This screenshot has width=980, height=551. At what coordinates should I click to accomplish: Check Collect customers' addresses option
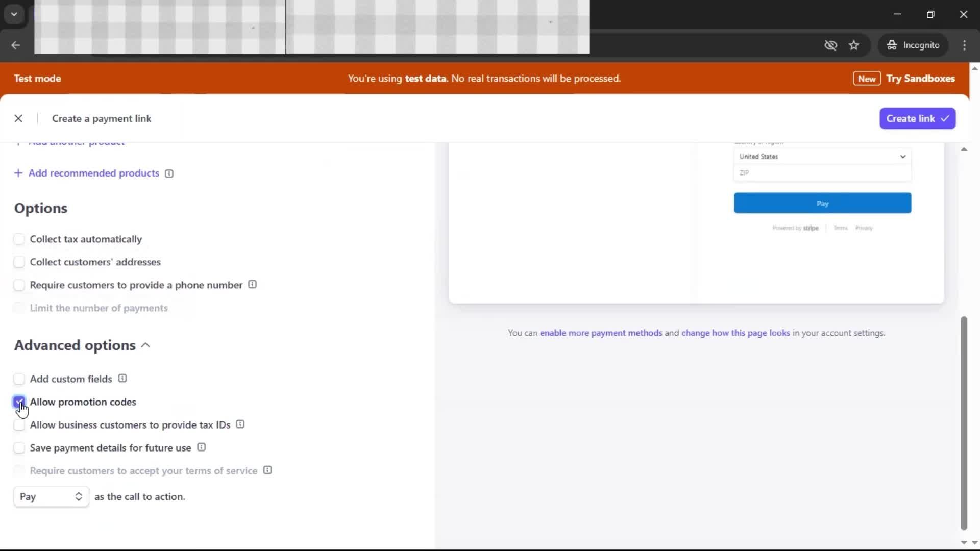[19, 262]
